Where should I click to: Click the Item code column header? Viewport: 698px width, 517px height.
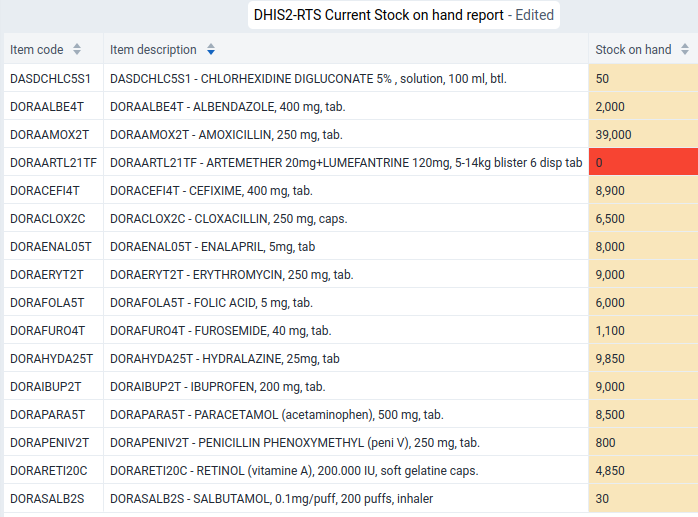click(x=53, y=49)
